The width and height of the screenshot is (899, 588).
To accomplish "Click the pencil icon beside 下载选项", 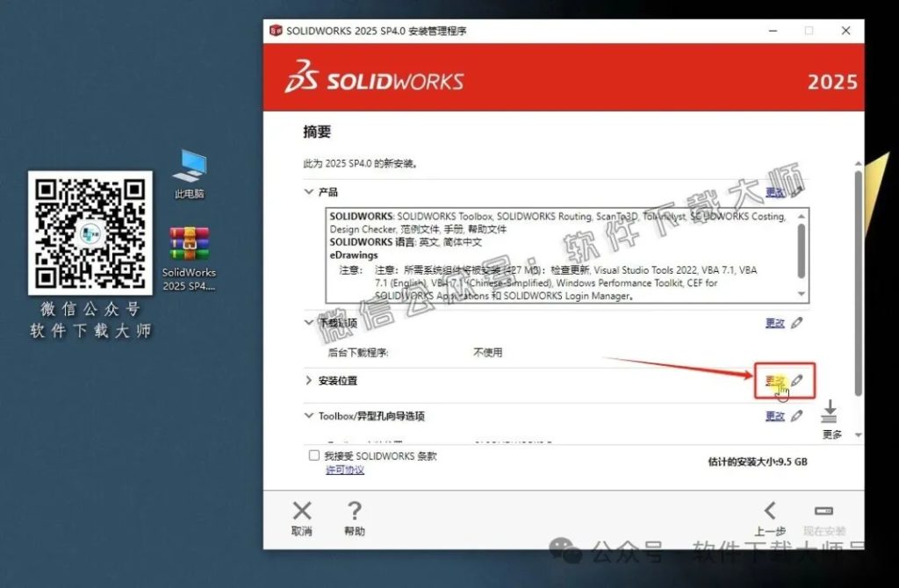I will [797, 322].
